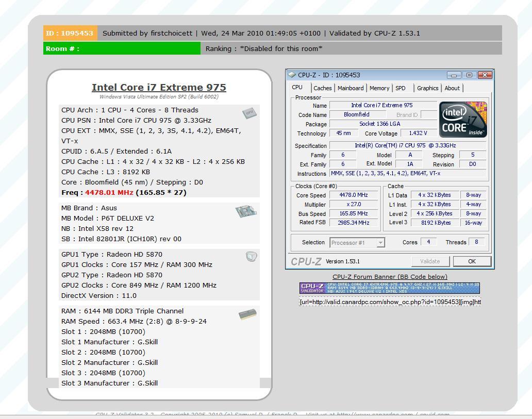Switch to the Memory tab
The width and height of the screenshot is (532, 419).
point(379,88)
